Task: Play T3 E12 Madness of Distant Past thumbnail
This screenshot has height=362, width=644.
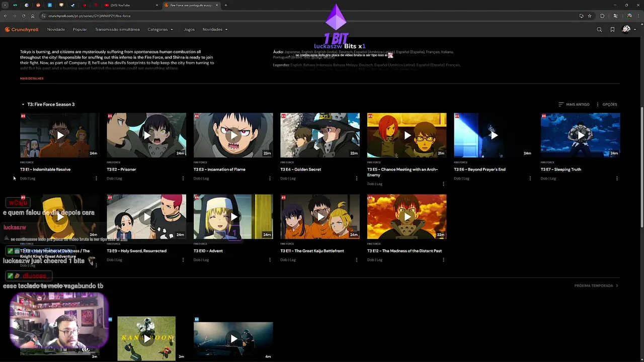Action: (407, 217)
